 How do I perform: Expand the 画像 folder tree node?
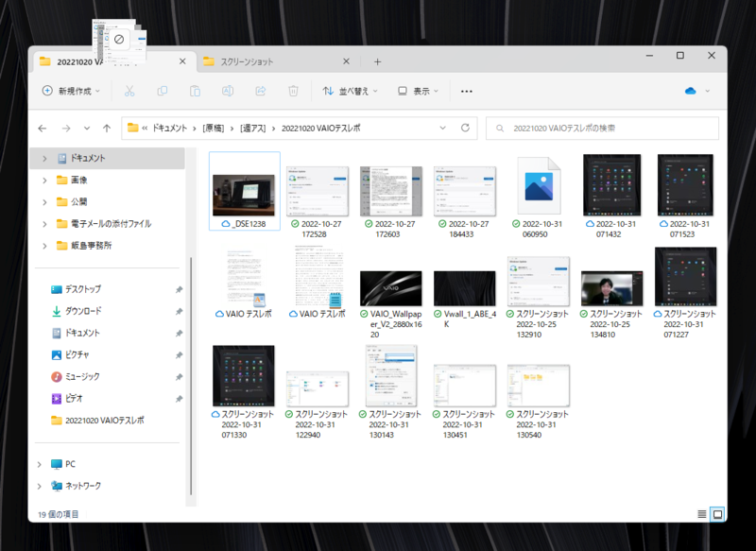point(44,180)
